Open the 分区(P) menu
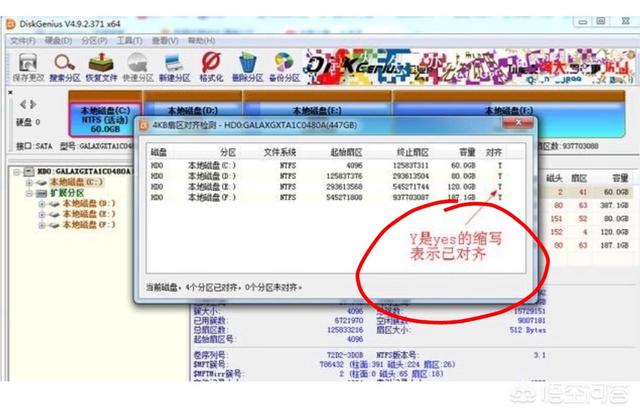The width and height of the screenshot is (640, 415). click(94, 41)
